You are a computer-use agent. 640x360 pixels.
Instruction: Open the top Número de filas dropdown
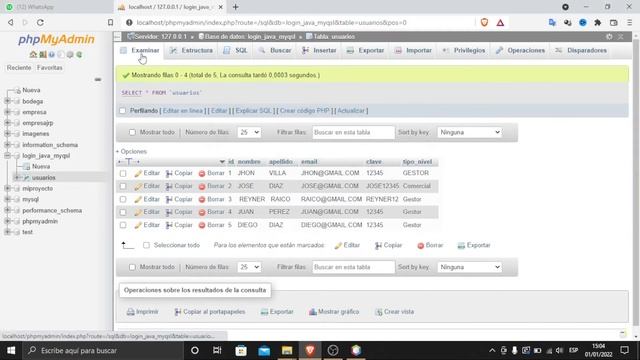pos(249,132)
